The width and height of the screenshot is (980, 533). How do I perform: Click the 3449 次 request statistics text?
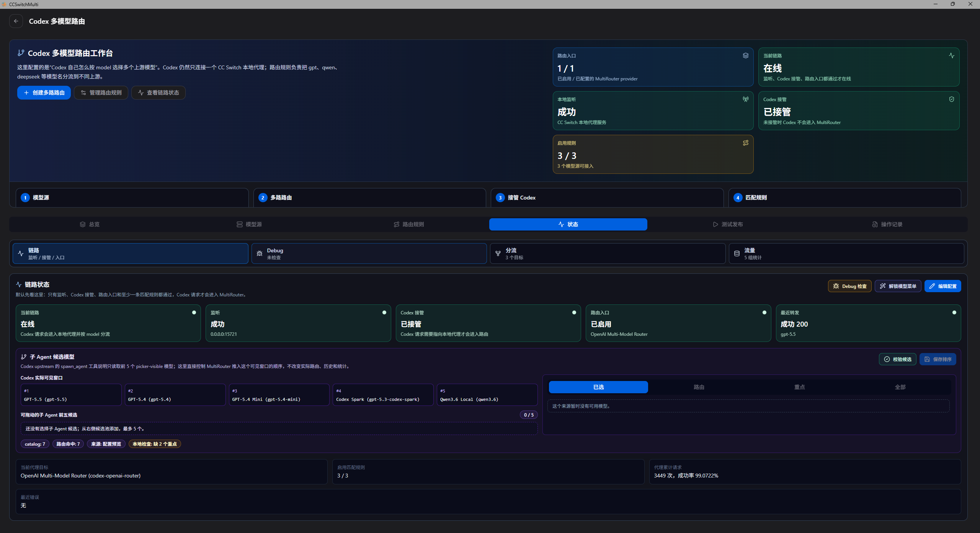point(686,476)
